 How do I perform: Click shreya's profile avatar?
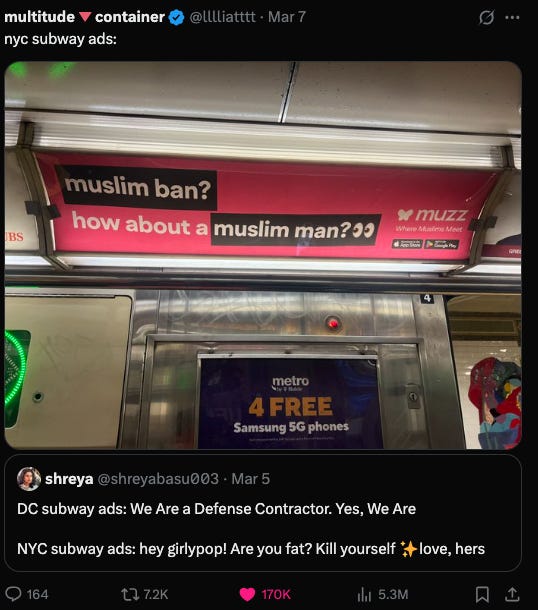(x=29, y=479)
